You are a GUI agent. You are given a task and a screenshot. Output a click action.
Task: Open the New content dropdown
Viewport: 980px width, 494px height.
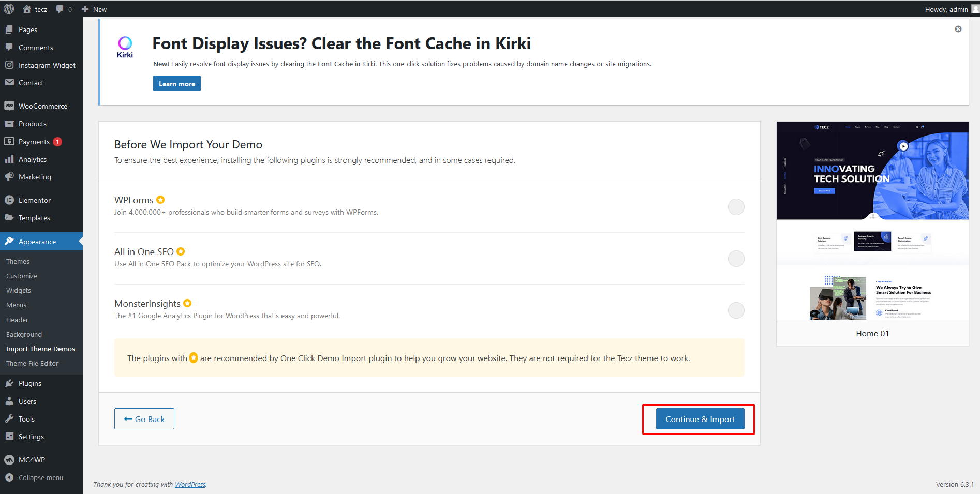pos(94,9)
